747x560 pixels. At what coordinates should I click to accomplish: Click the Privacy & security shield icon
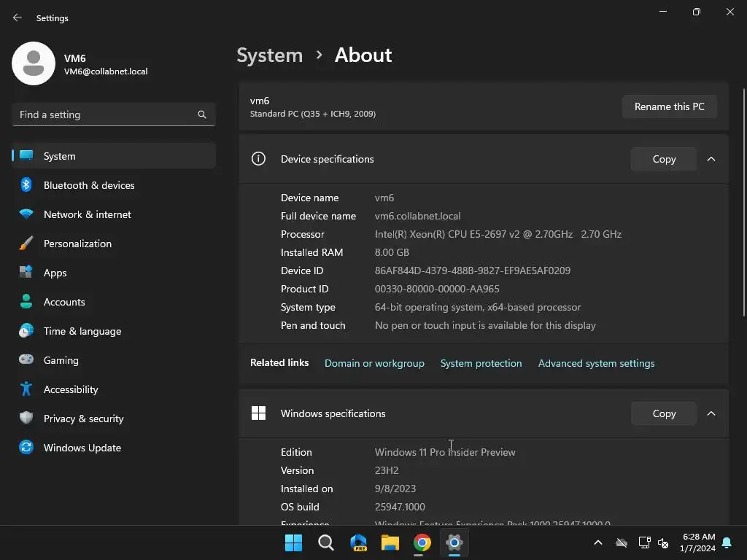[26, 418]
